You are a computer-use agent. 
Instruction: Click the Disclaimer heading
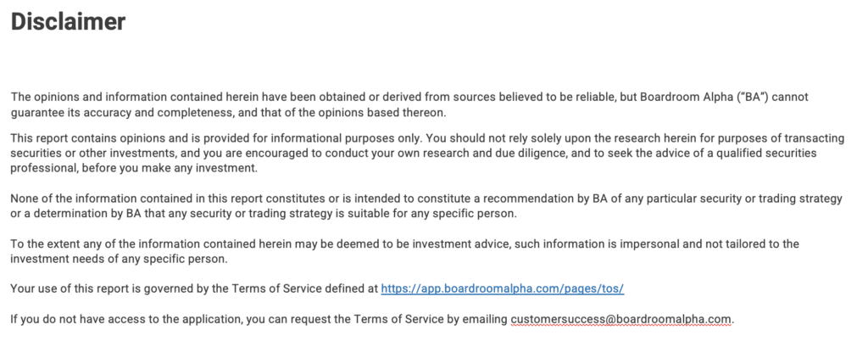[x=68, y=22]
